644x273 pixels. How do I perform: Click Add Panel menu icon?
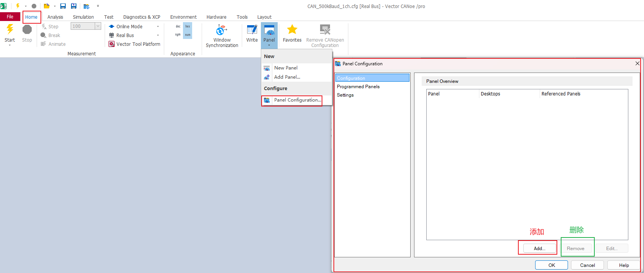click(x=267, y=77)
